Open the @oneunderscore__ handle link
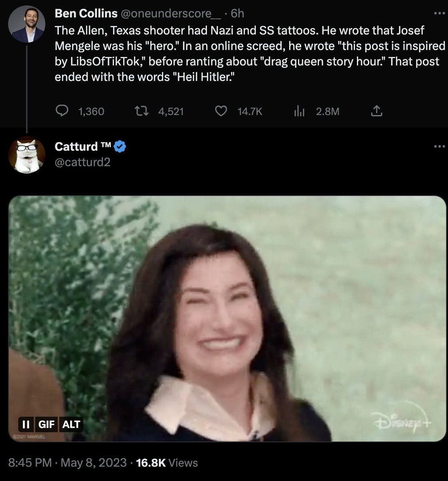The width and height of the screenshot is (448, 481). pos(170,14)
